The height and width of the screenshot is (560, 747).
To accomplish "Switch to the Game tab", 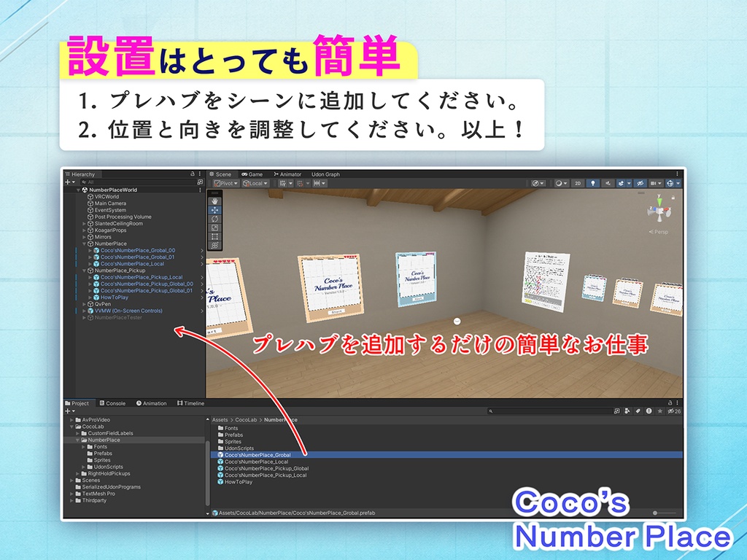I will (252, 174).
